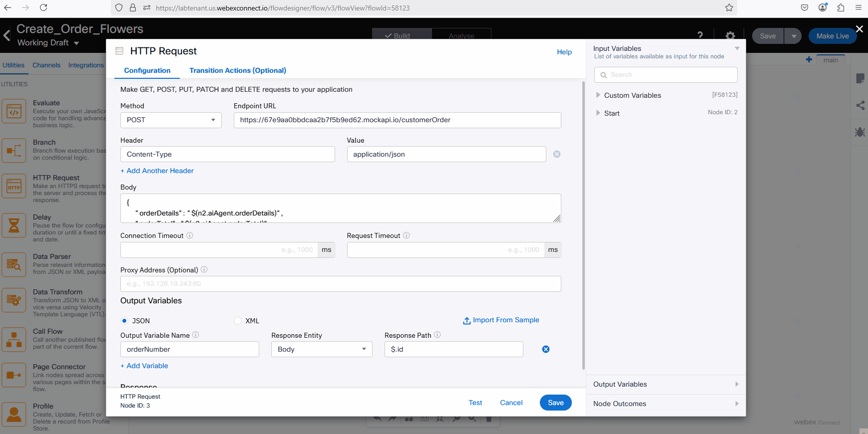Click the Evaluate utility icon
The height and width of the screenshot is (434, 868).
point(14,111)
